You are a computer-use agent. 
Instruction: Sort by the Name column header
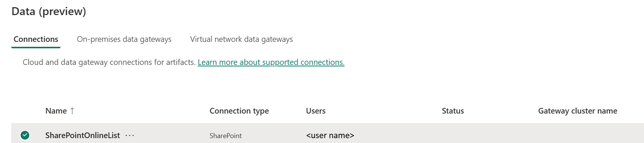coord(56,111)
